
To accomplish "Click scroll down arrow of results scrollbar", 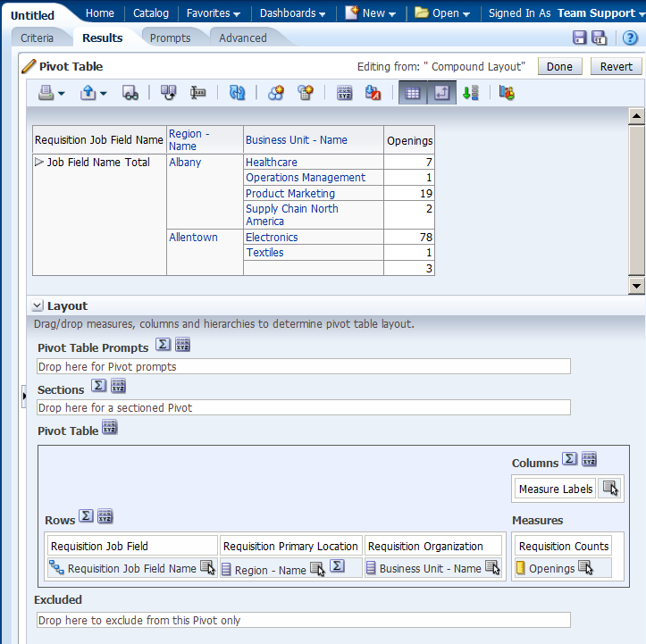I will (636, 286).
